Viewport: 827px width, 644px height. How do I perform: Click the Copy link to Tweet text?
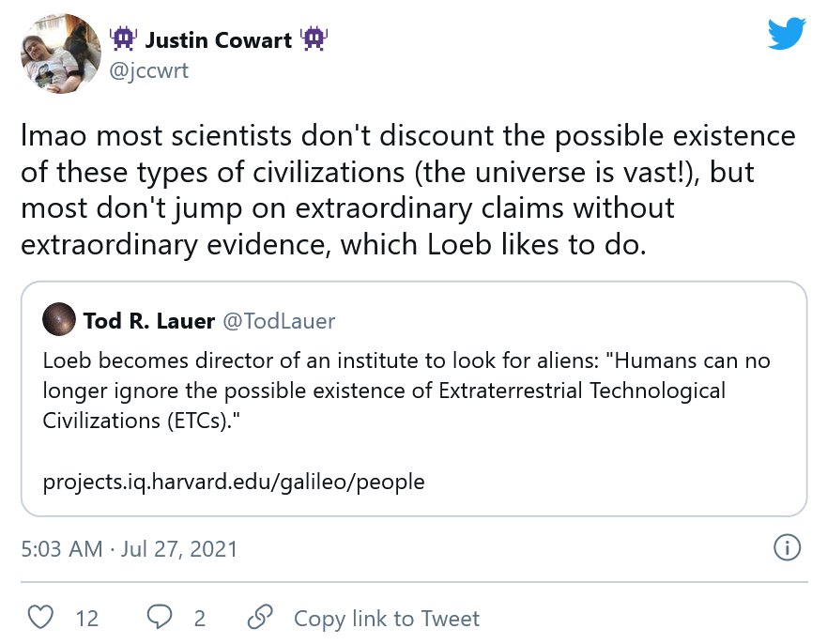386,619
